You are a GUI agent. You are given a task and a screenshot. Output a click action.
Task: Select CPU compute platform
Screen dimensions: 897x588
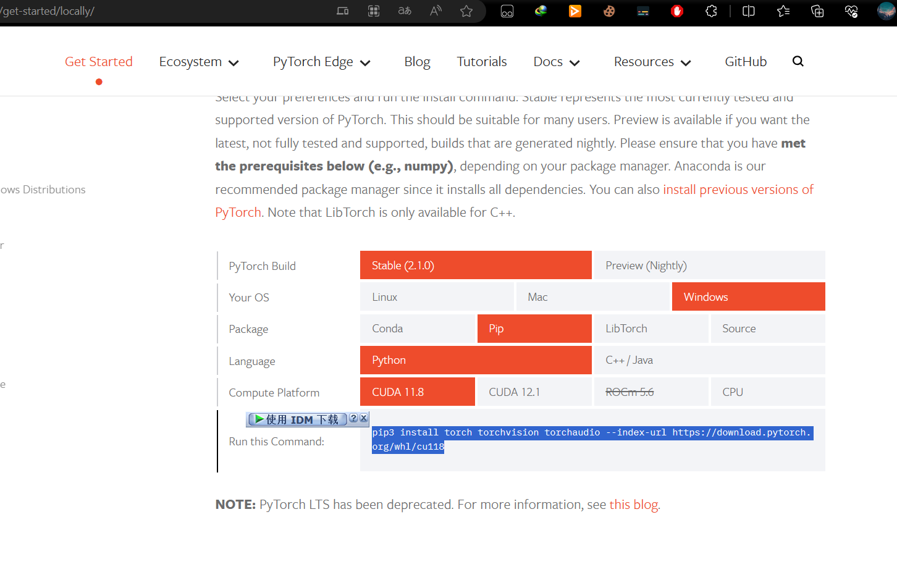coord(768,392)
